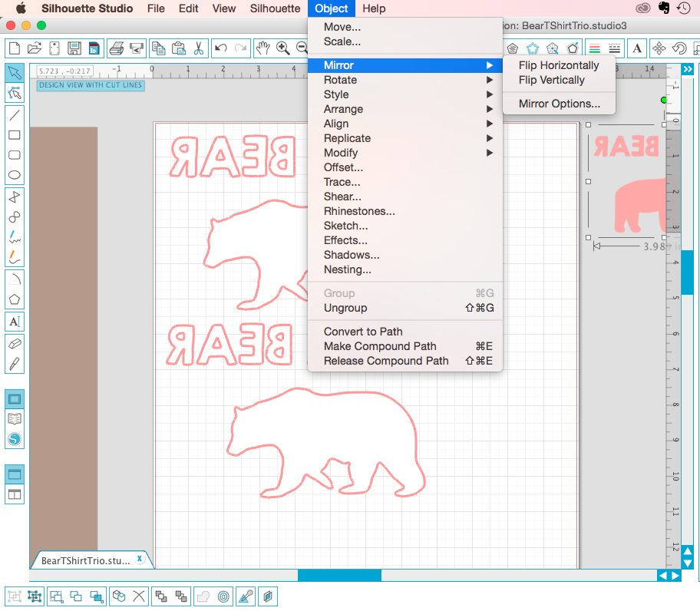Click the Offset concentric-circles icon
The image size is (700, 611).
tap(223, 596)
